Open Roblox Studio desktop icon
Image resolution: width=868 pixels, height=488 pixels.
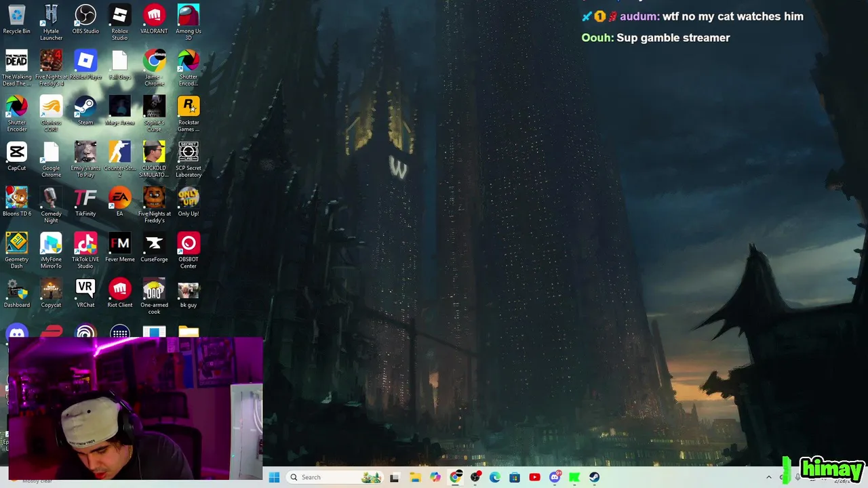click(119, 22)
